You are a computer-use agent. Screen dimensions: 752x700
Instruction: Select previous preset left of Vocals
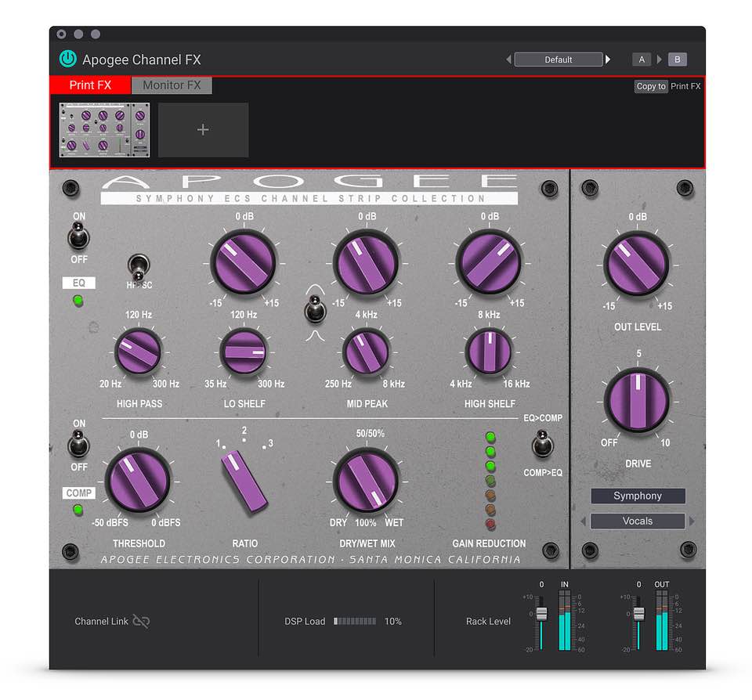583,521
